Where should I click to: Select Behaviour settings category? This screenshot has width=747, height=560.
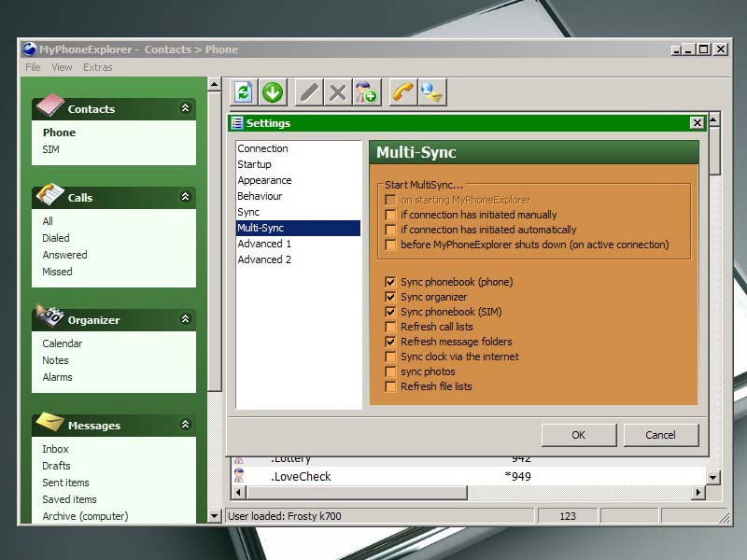[x=298, y=196]
